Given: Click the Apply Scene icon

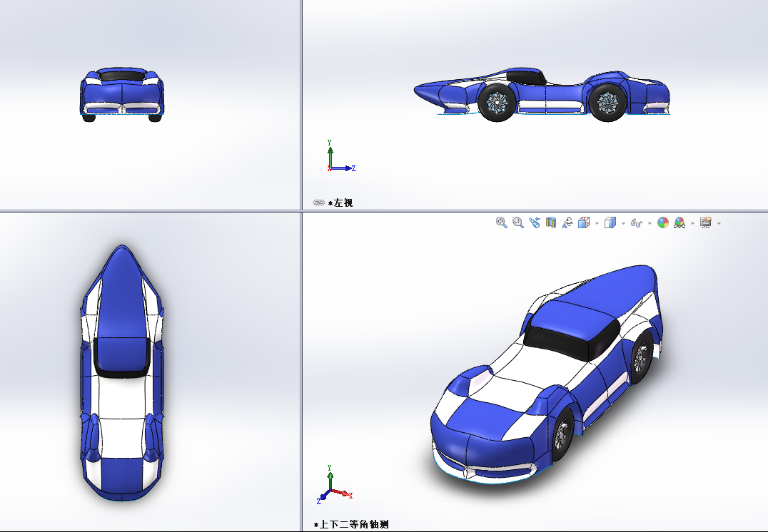Looking at the screenshot, I should [679, 222].
